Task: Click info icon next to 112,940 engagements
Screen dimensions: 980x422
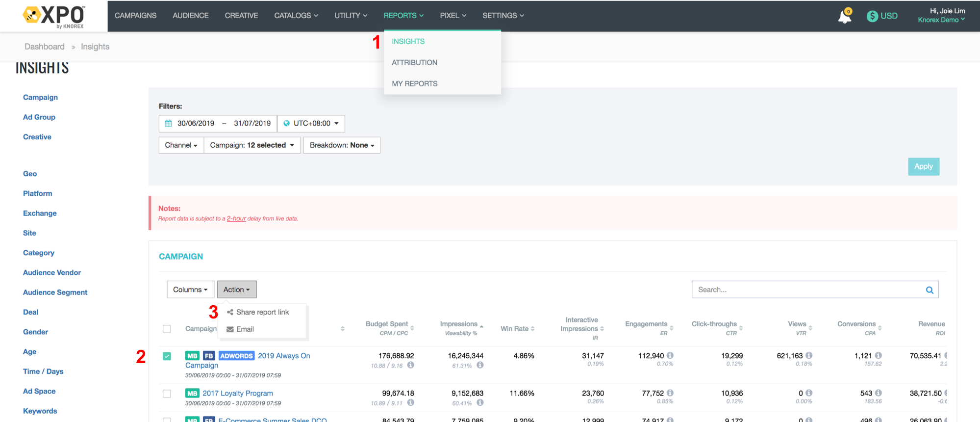Action: pos(670,355)
